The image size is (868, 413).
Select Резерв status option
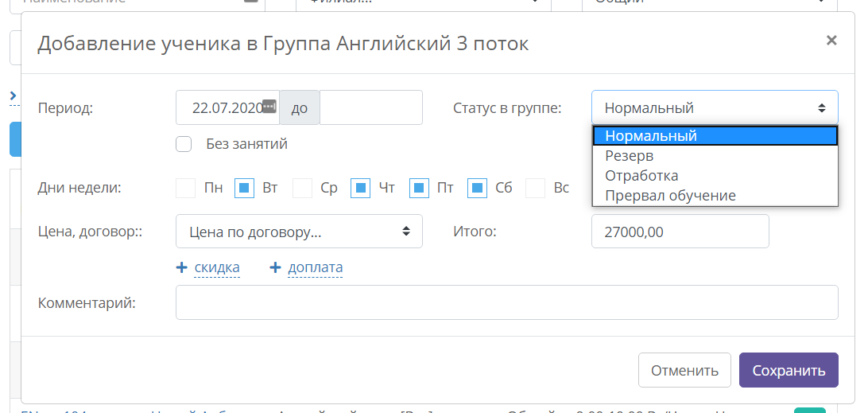pyautogui.click(x=715, y=156)
